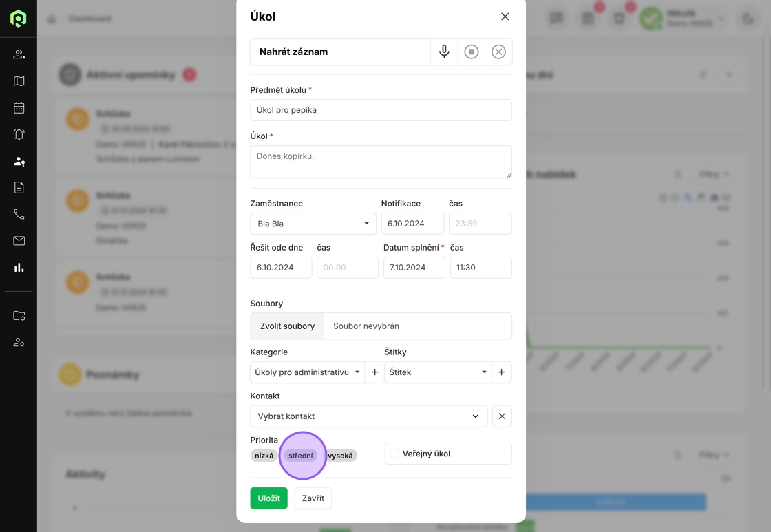Click the Soubor nevybrán text
This screenshot has width=771, height=532.
pos(366,326)
